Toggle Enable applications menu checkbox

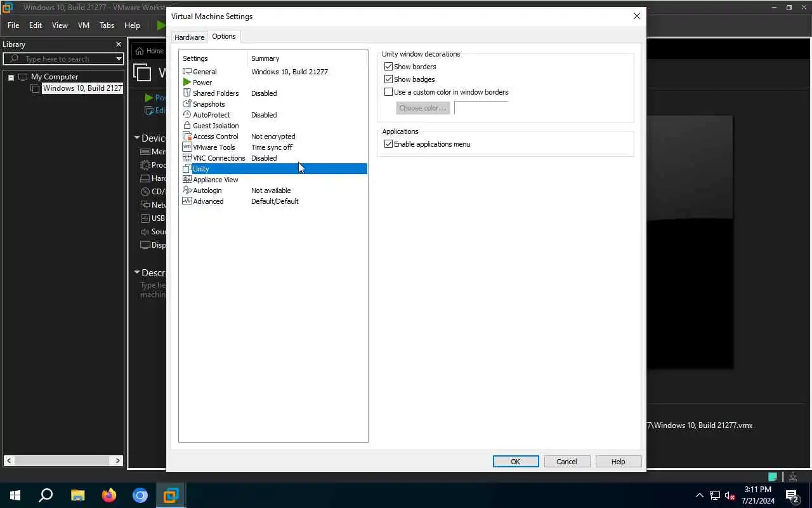(389, 144)
